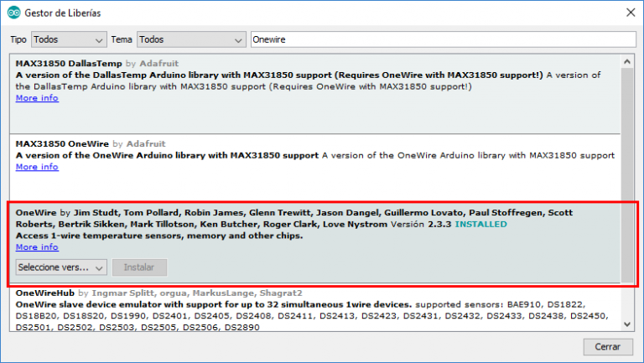Open the Tema dropdown set to Todos
The image size is (644, 363).
(191, 39)
